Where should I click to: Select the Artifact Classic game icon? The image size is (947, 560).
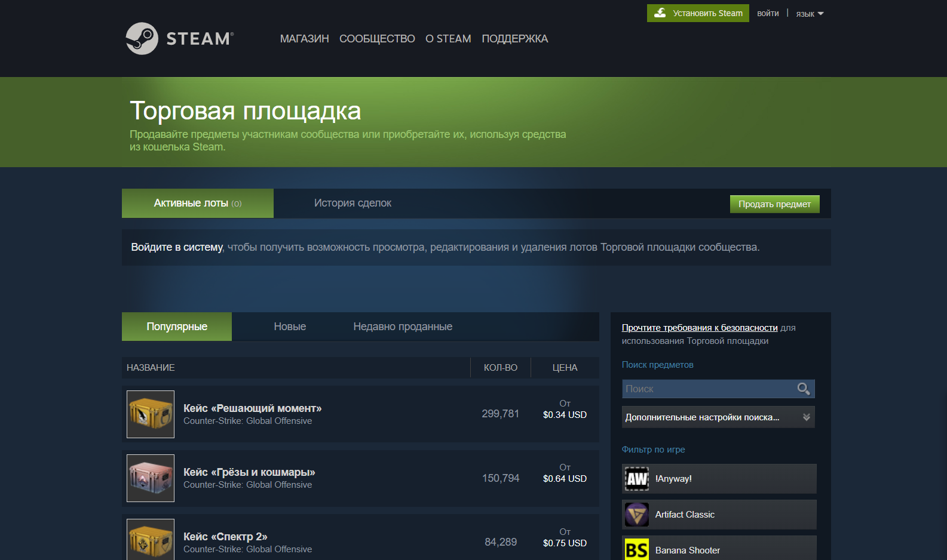pos(637,515)
